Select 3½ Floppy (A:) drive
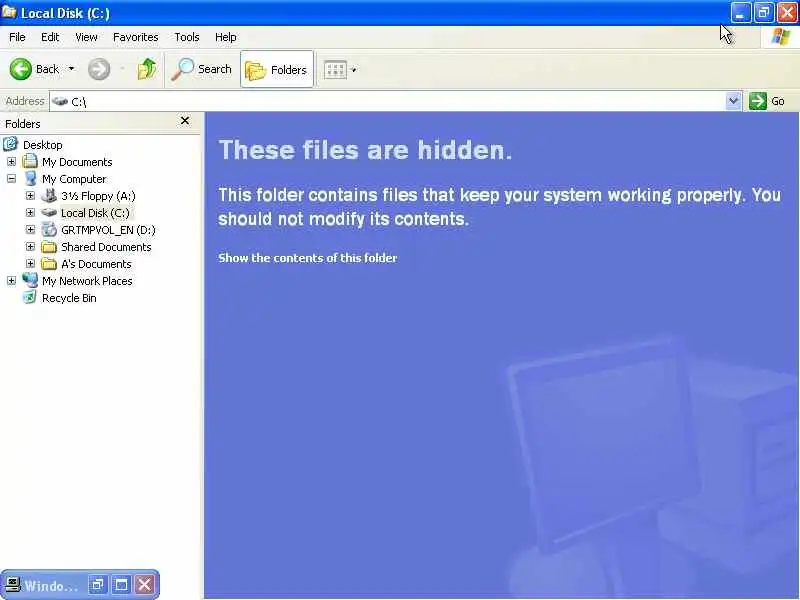The height and width of the screenshot is (600, 800). [98, 196]
